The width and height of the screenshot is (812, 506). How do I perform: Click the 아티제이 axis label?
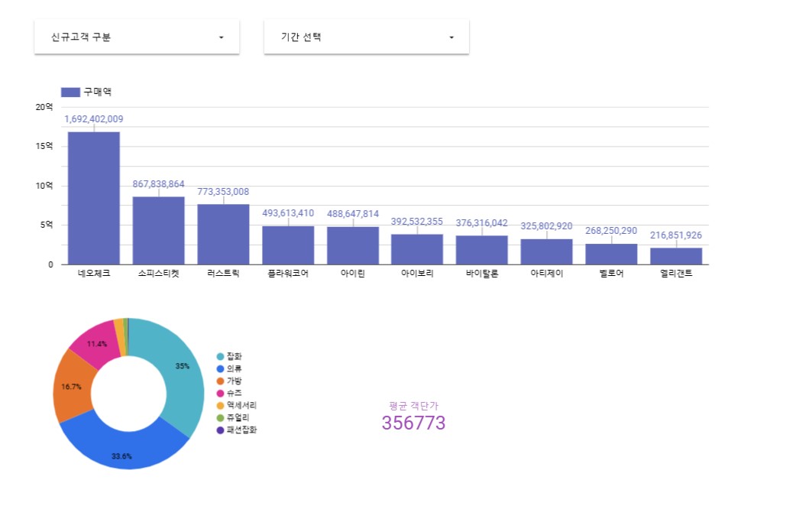(x=546, y=273)
